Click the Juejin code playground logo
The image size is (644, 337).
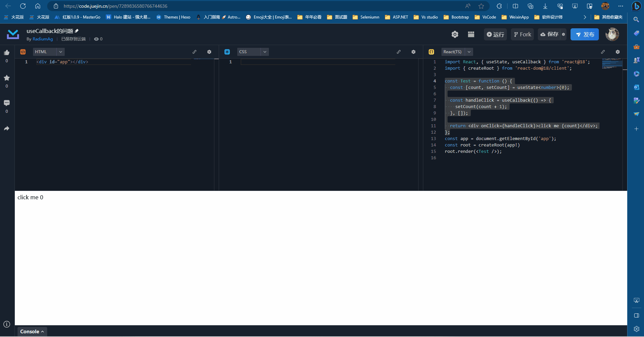13,34
